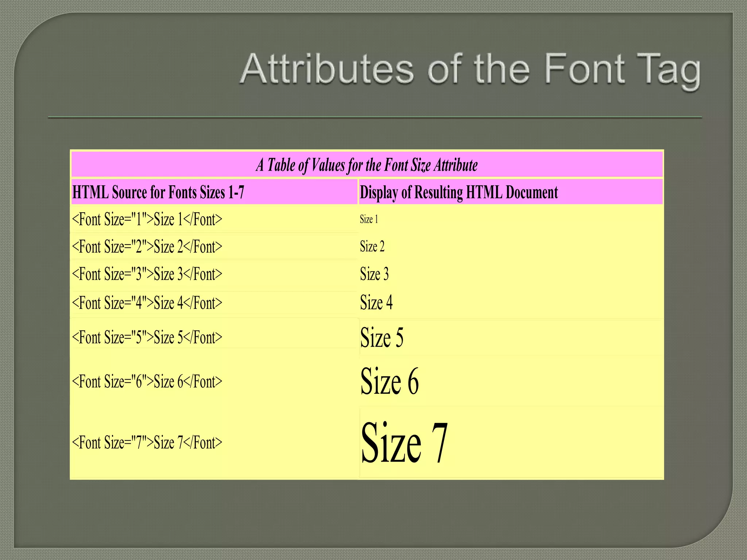
Task: Select header 'HTML Source for Fonts Sizes 1-7'
Action: (x=158, y=192)
